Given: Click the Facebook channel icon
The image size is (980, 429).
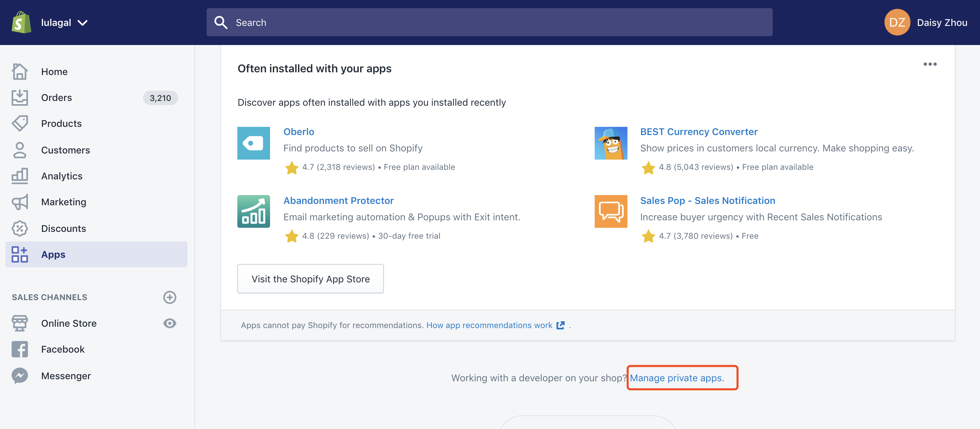Looking at the screenshot, I should [20, 349].
